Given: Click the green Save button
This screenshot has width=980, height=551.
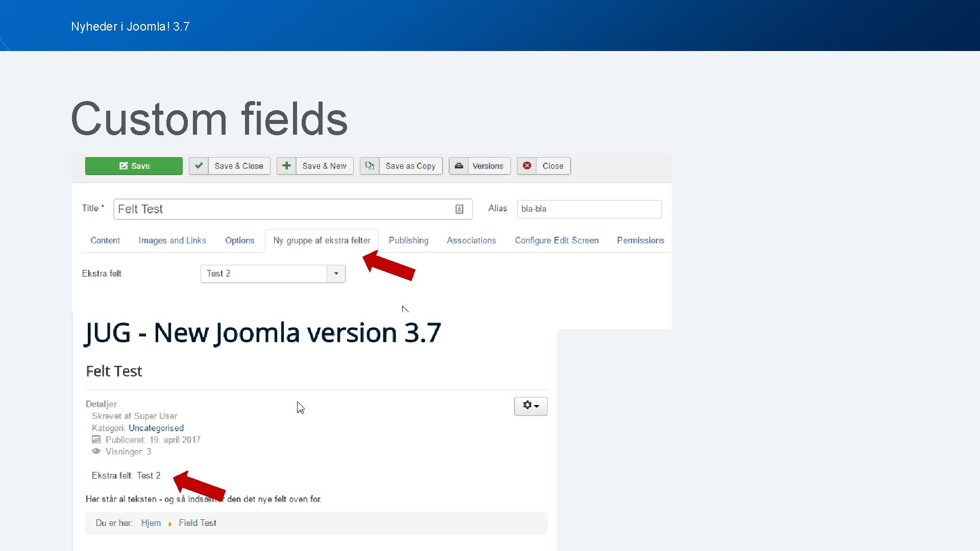Looking at the screenshot, I should 134,166.
